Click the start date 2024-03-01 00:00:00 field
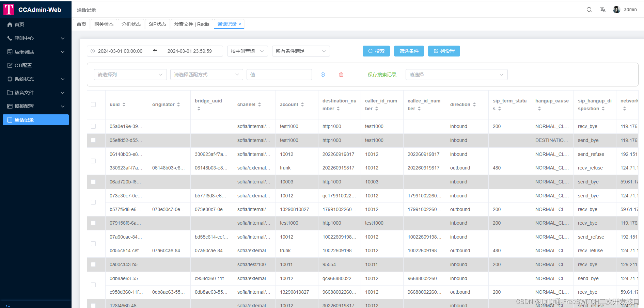 [x=120, y=51]
